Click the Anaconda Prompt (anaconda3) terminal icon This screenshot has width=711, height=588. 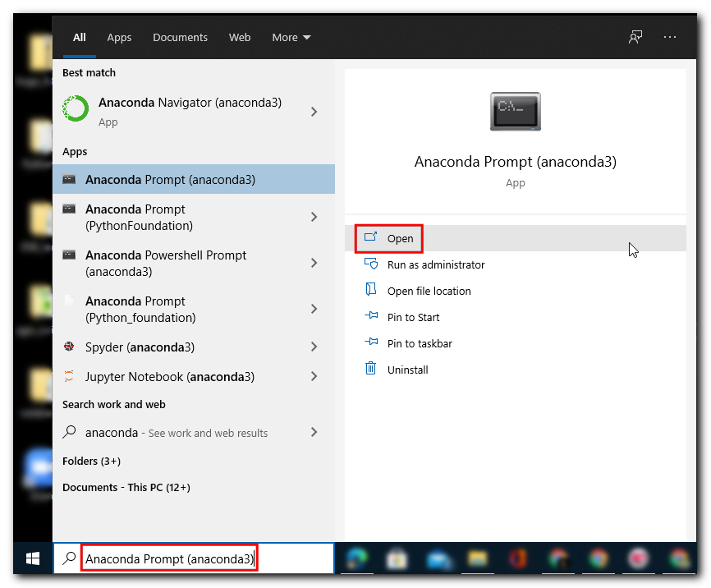click(x=69, y=179)
